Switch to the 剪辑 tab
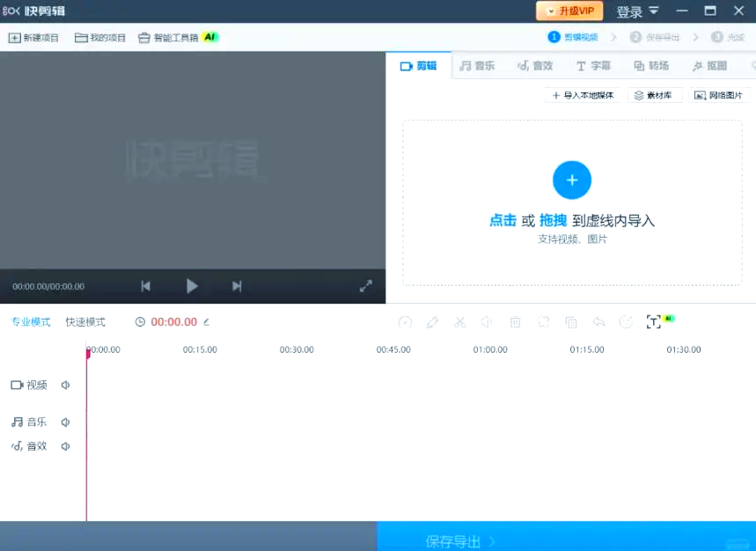 pos(418,66)
